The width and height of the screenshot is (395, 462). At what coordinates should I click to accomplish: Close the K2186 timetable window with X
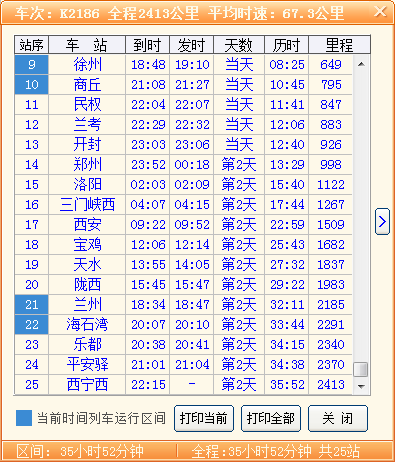(x=380, y=12)
